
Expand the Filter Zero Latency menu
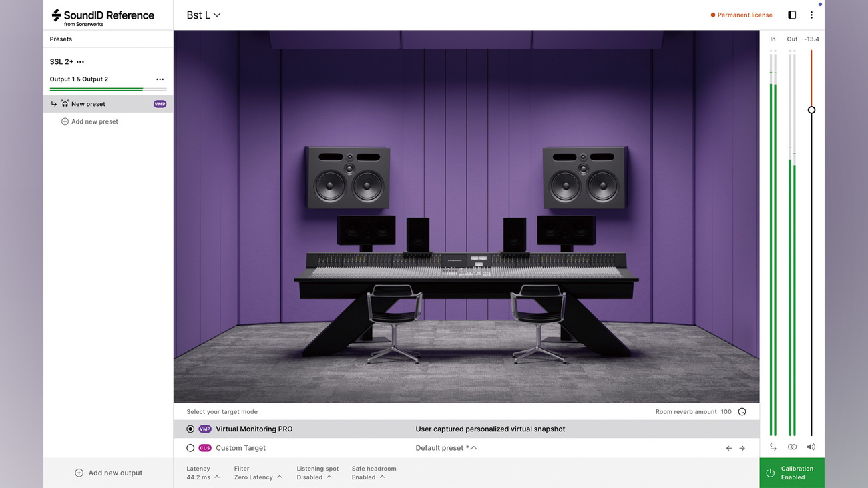pyautogui.click(x=258, y=473)
